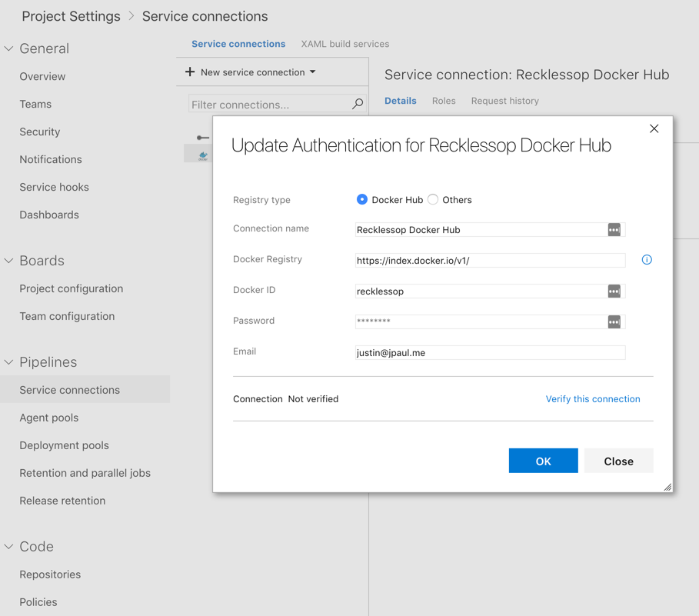Switch to XAML build services tab
The image size is (699, 616).
coord(345,44)
